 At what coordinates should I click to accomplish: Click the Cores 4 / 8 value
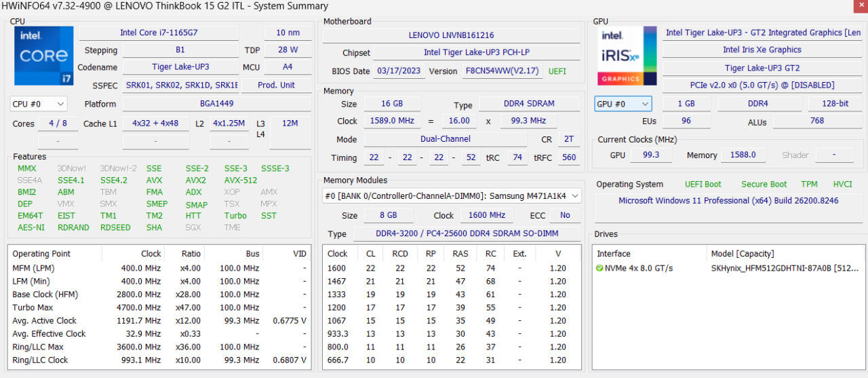58,124
